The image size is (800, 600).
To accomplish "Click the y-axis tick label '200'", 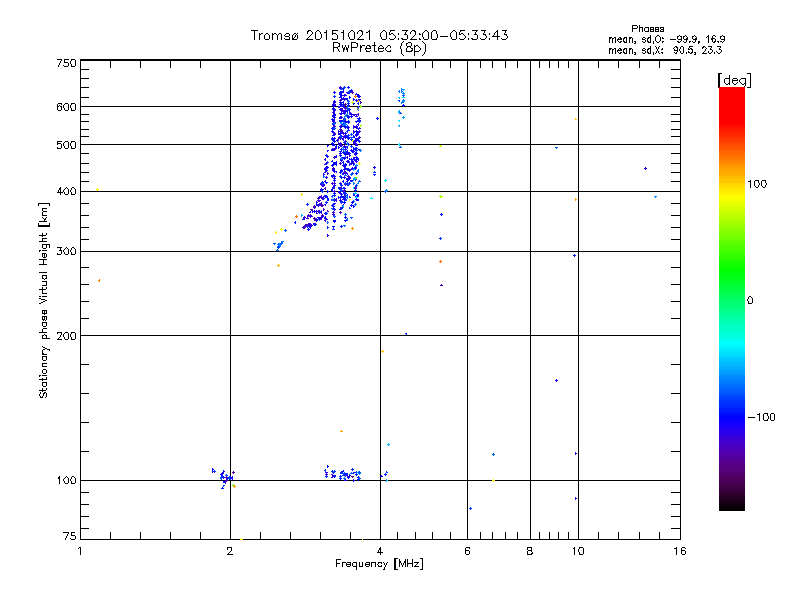I will tap(66, 336).
